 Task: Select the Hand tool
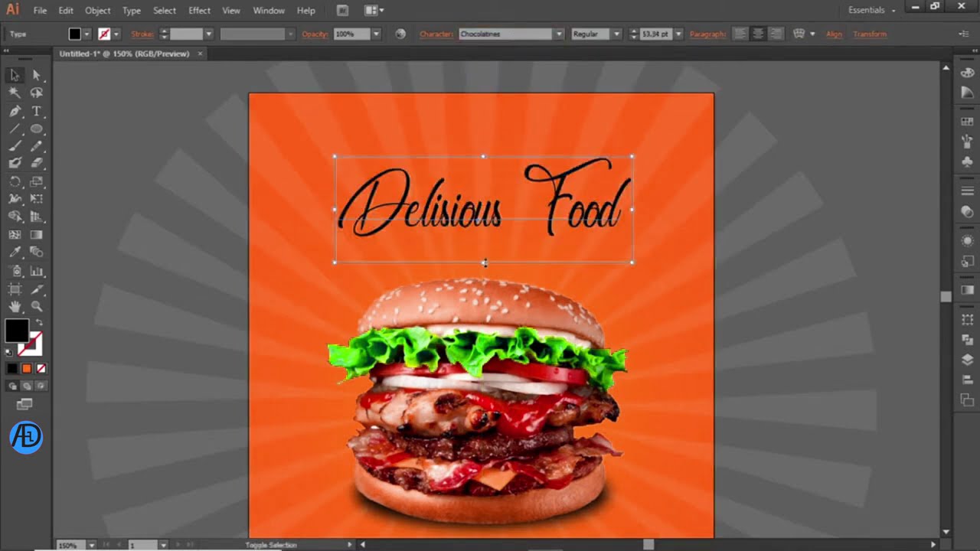coord(15,307)
